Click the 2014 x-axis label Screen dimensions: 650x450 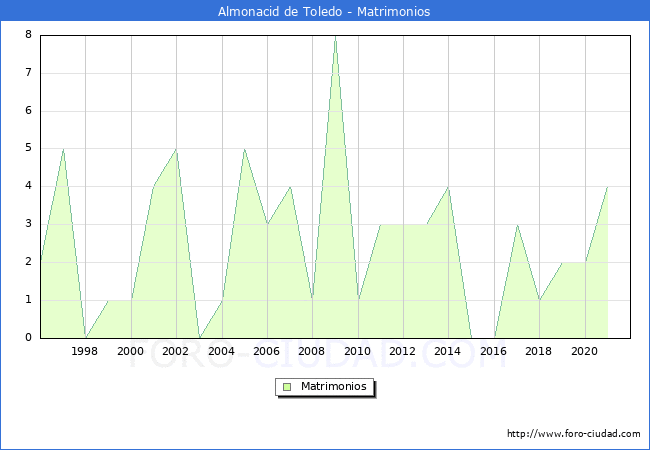click(x=448, y=351)
